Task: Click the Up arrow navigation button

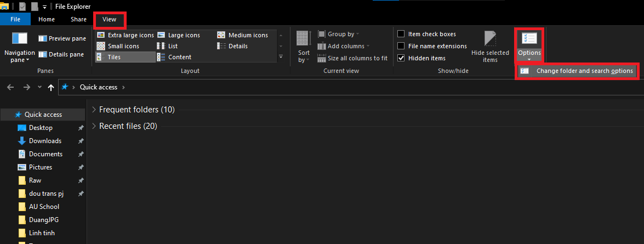Action: pos(51,87)
